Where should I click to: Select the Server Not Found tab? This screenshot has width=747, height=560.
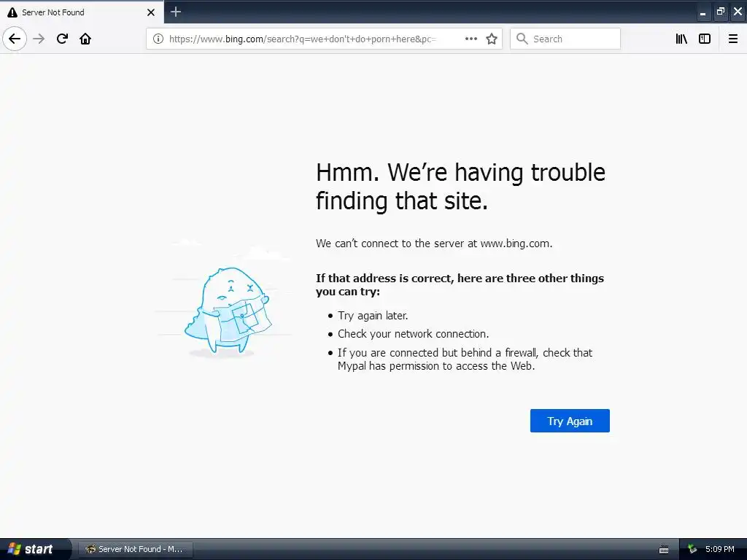pyautogui.click(x=82, y=12)
